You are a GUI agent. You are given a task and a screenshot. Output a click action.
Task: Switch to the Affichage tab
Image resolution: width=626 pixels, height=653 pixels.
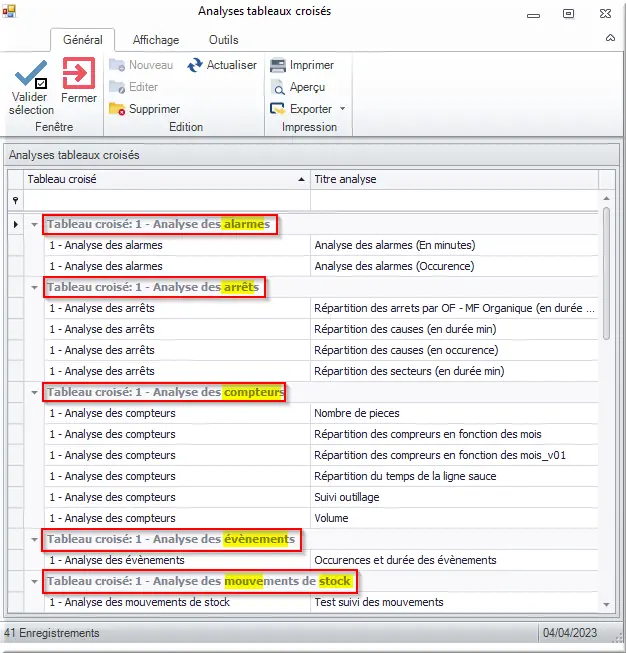[x=156, y=40]
